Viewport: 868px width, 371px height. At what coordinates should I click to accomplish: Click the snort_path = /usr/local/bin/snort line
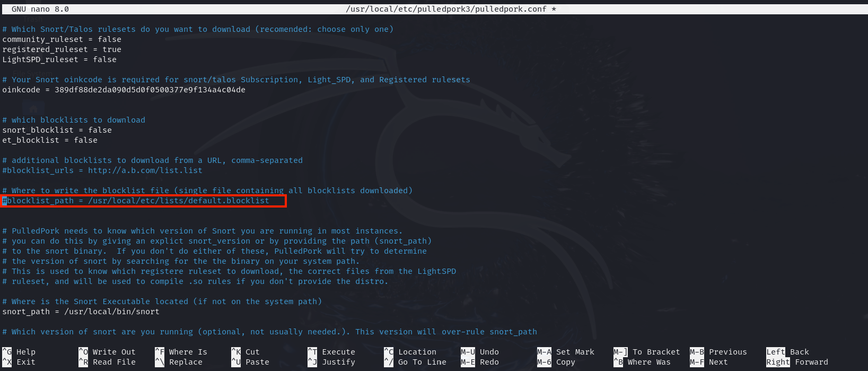81,312
